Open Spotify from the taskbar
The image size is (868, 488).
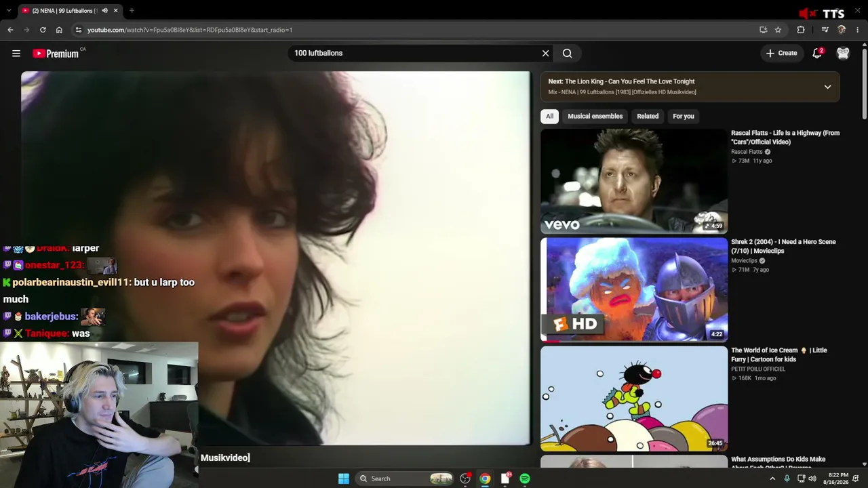[x=525, y=479]
